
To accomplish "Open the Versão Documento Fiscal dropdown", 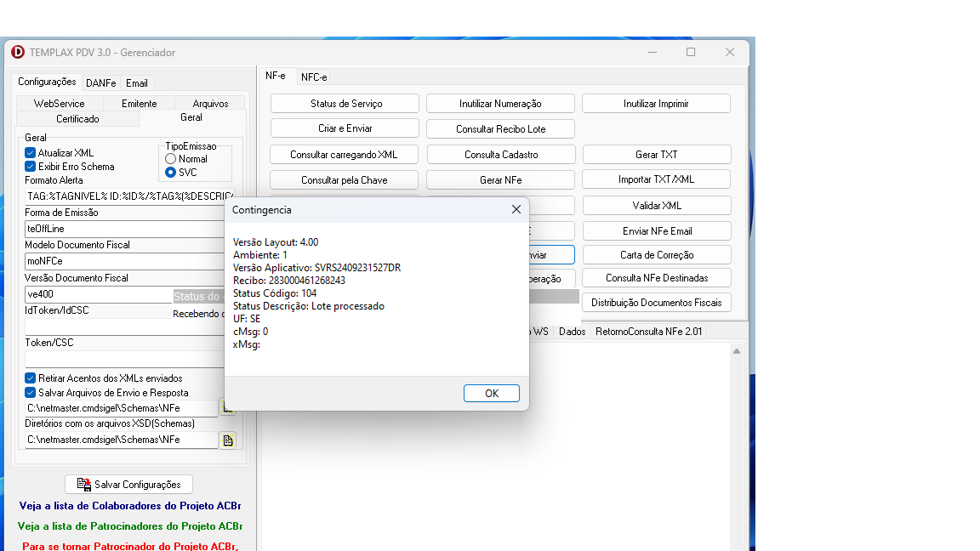I will tap(98, 294).
